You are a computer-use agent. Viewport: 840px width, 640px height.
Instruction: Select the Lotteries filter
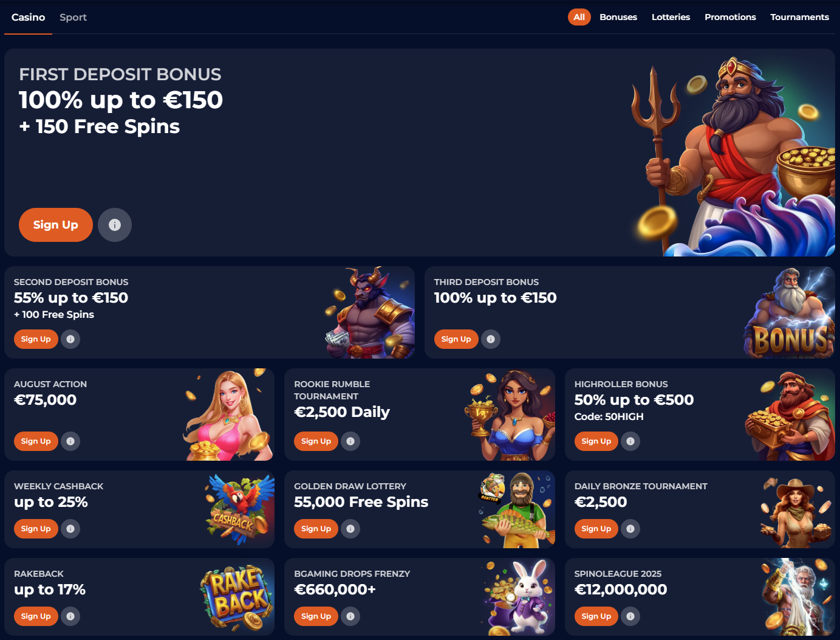coord(671,17)
